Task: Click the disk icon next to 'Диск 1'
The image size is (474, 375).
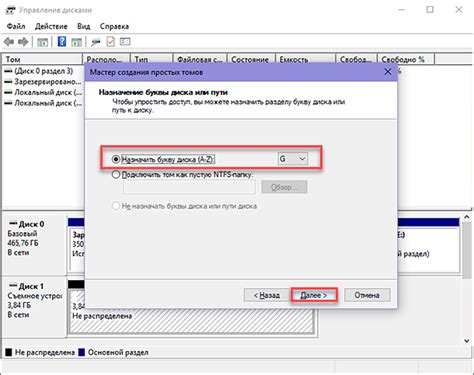Action: pyautogui.click(x=13, y=285)
